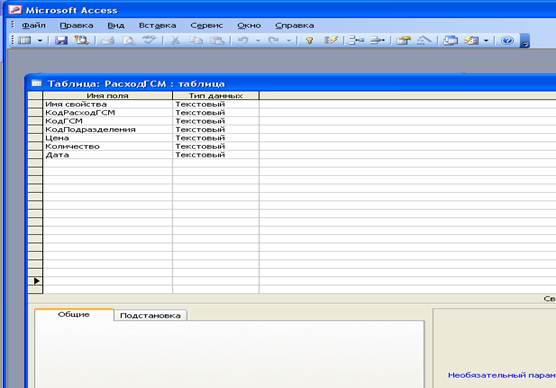Click the row selector for 'Дата'
Image resolution: width=556 pixels, height=388 pixels.
[x=35, y=155]
